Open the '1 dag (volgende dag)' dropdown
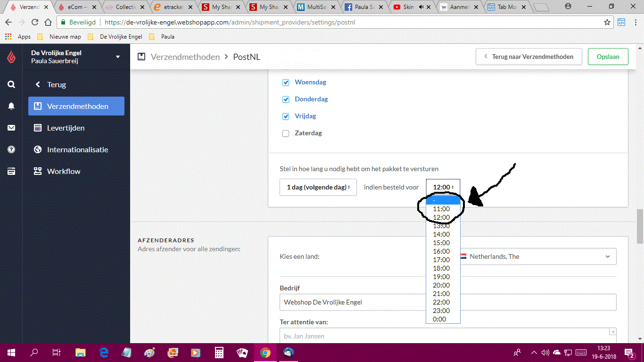644x362 pixels. pyautogui.click(x=318, y=187)
